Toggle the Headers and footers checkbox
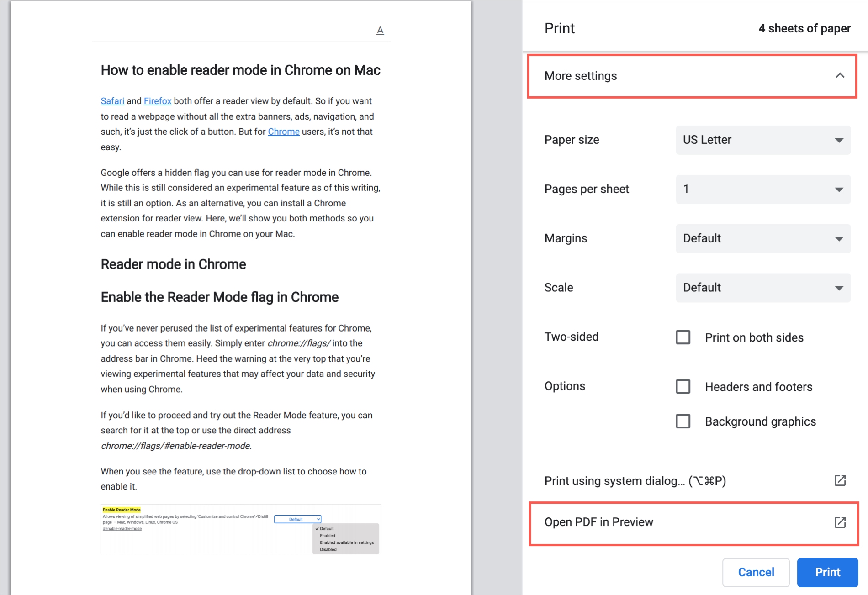The width and height of the screenshot is (868, 595). (683, 387)
